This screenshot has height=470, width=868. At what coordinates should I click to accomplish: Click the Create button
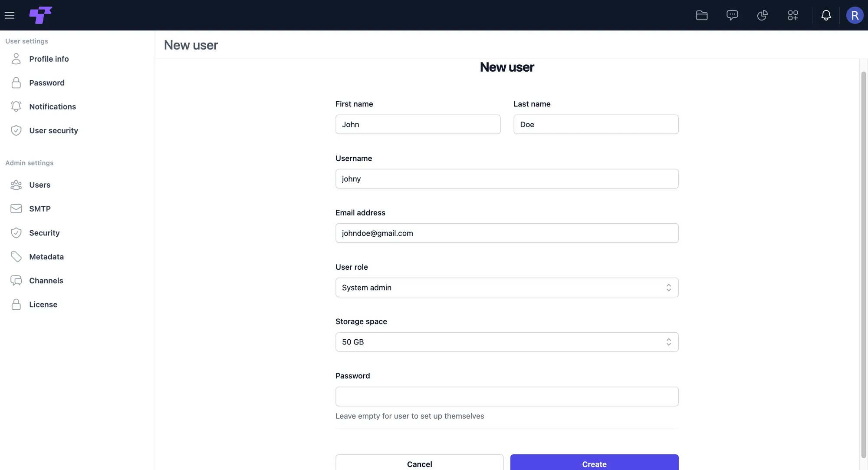pos(594,463)
